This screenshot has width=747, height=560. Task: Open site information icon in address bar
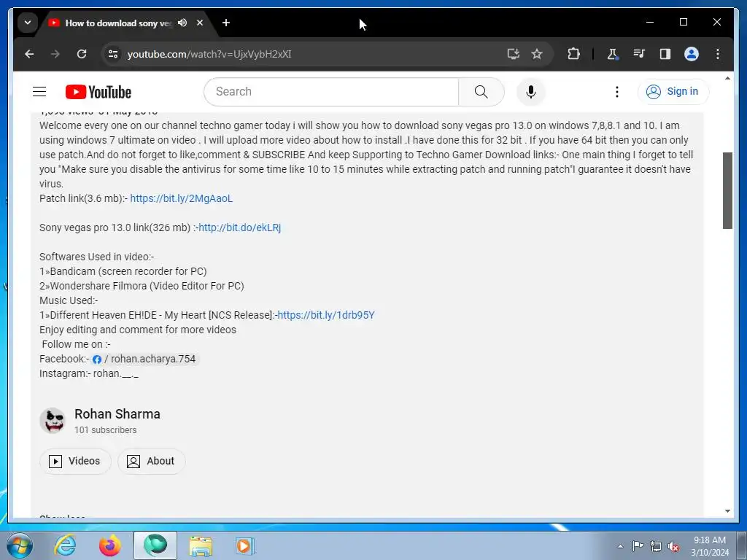[113, 54]
